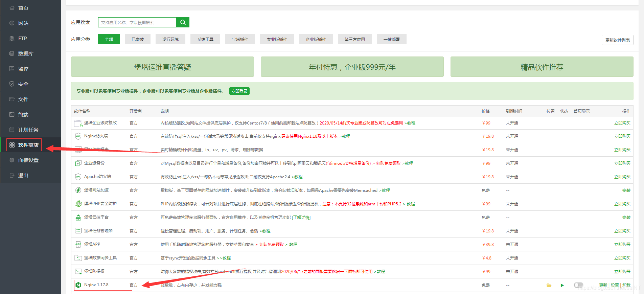Viewport: 644px width, 294px height.
Task: Open 终端 terminal in the sidebar
Action: click(x=23, y=114)
